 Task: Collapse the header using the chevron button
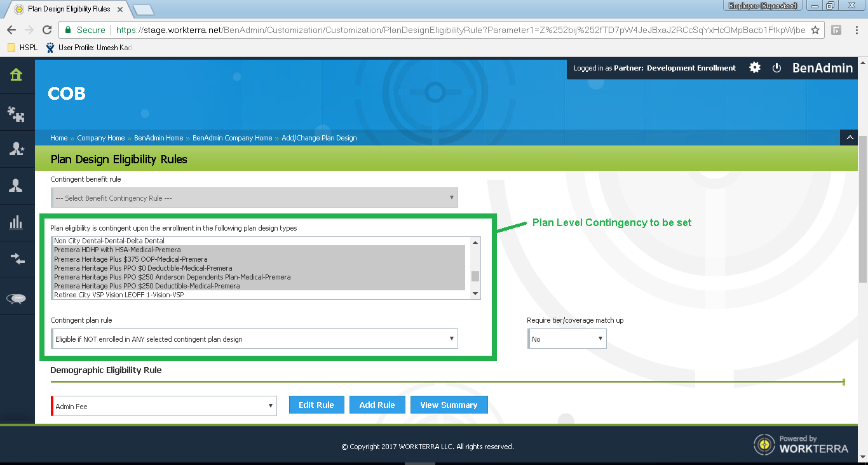click(850, 137)
